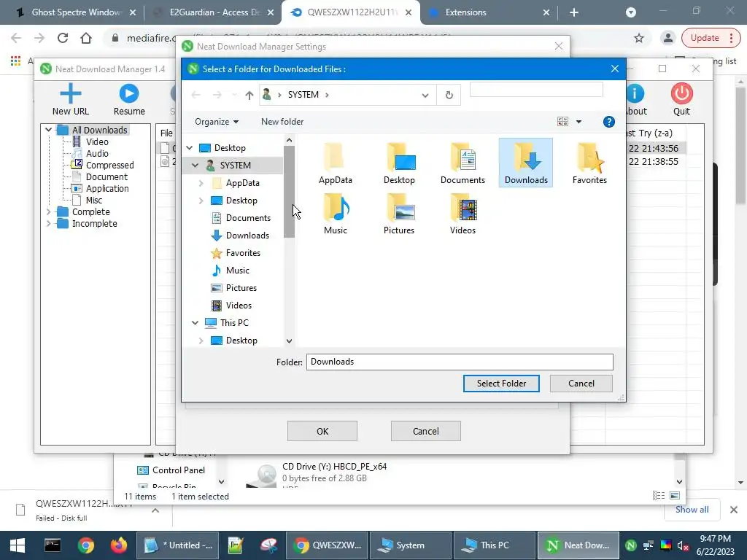This screenshot has height=560, width=747.
Task: Click the New URL plus icon
Action: [x=71, y=93]
